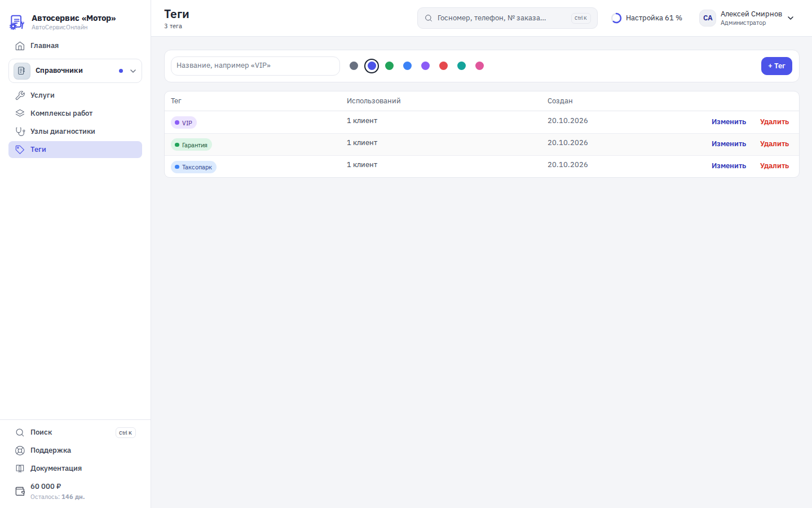Viewport: 812px width, 508px height.
Task: Click the Справочники document icon
Action: pyautogui.click(x=21, y=71)
